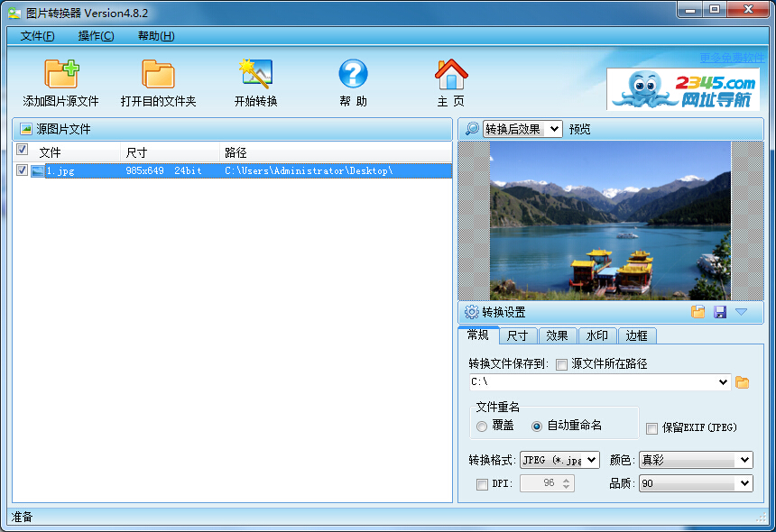This screenshot has width=776, height=532.
Task: Go to 主页 using the house icon
Action: pyautogui.click(x=450, y=74)
